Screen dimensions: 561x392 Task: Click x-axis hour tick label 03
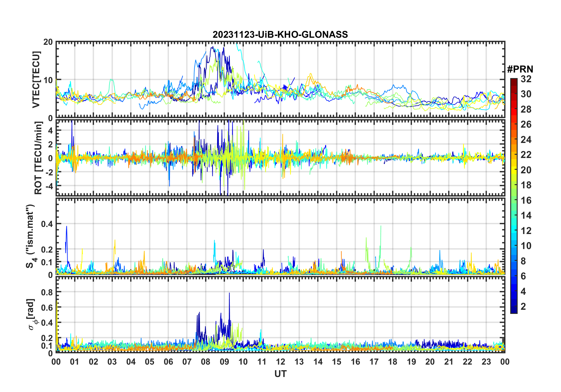(112, 362)
